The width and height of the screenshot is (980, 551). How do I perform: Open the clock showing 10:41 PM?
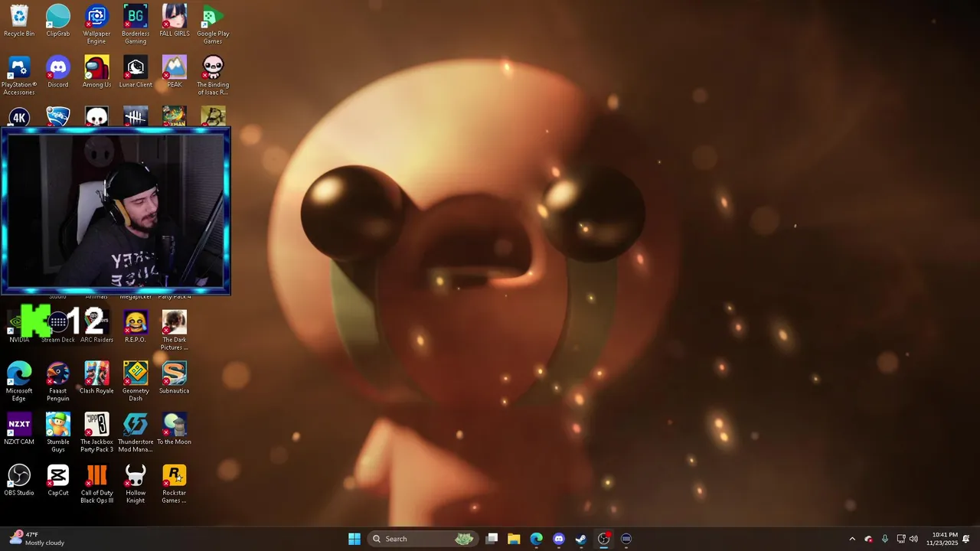942,539
